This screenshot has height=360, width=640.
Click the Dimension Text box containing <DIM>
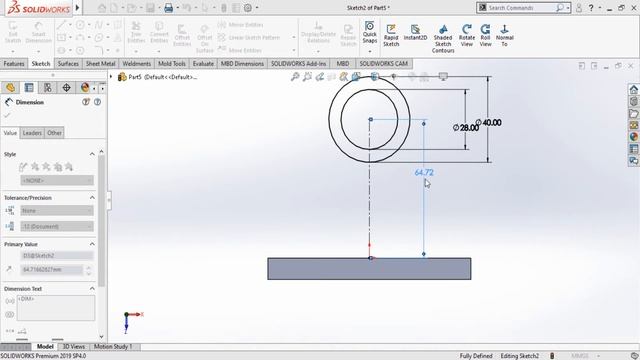coord(56,308)
